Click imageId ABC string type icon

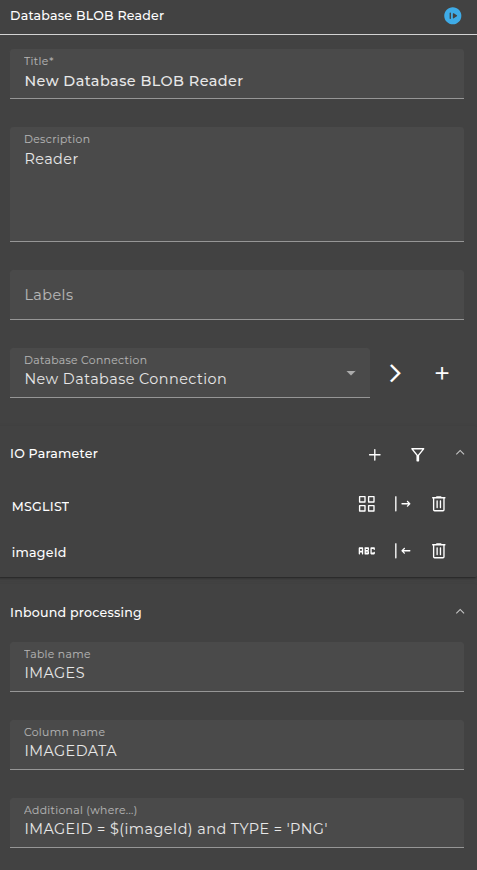point(367,551)
